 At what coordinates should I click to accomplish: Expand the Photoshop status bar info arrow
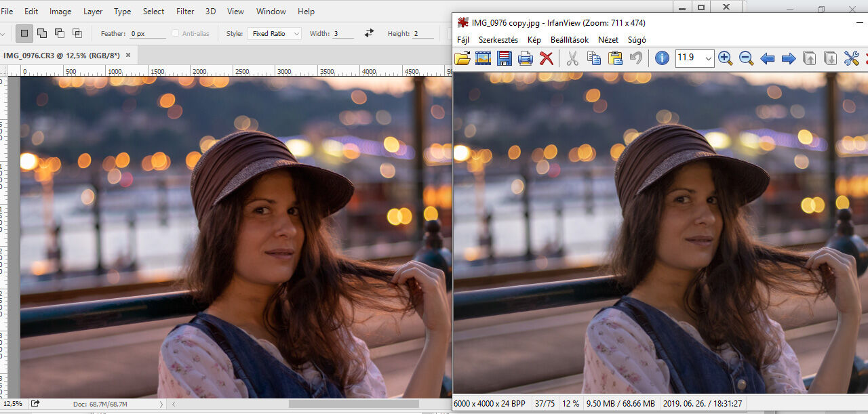click(161, 405)
